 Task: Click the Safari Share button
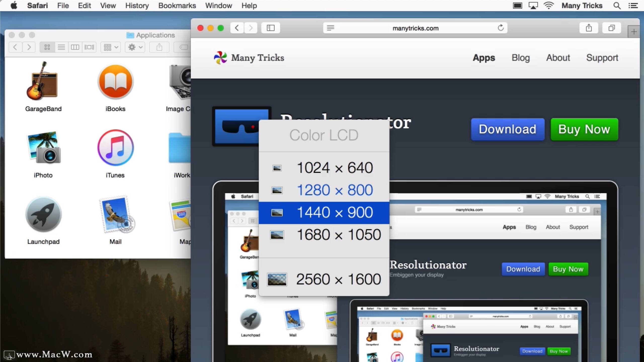tap(589, 28)
